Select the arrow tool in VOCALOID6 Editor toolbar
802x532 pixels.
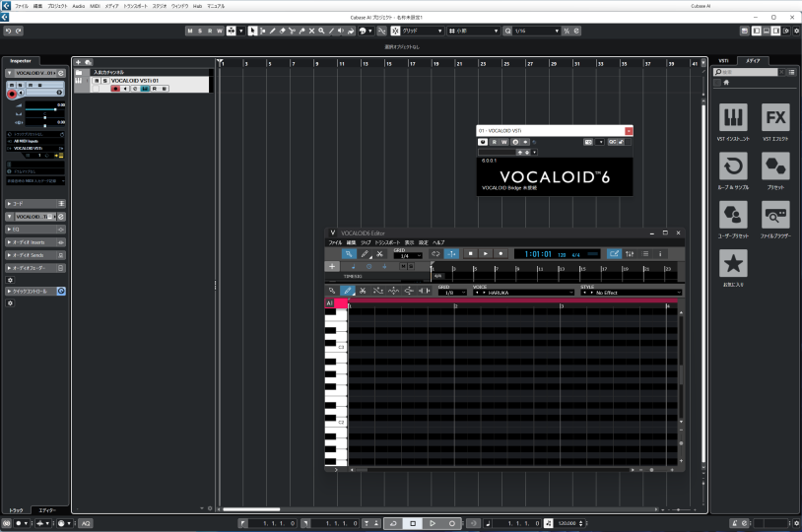349,254
